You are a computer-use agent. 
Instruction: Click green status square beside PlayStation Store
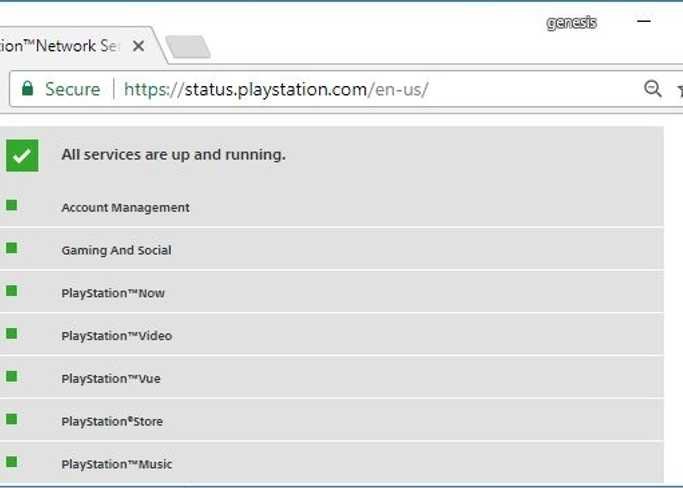[x=12, y=419]
